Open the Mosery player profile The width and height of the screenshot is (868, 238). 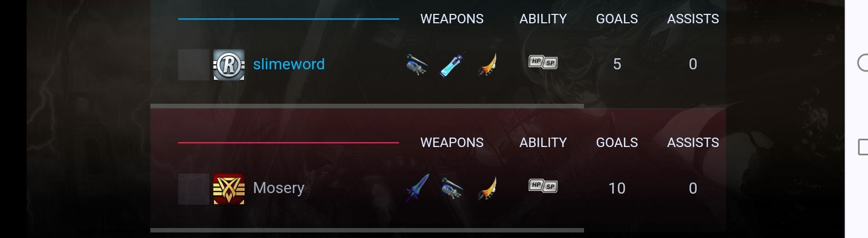click(x=278, y=188)
